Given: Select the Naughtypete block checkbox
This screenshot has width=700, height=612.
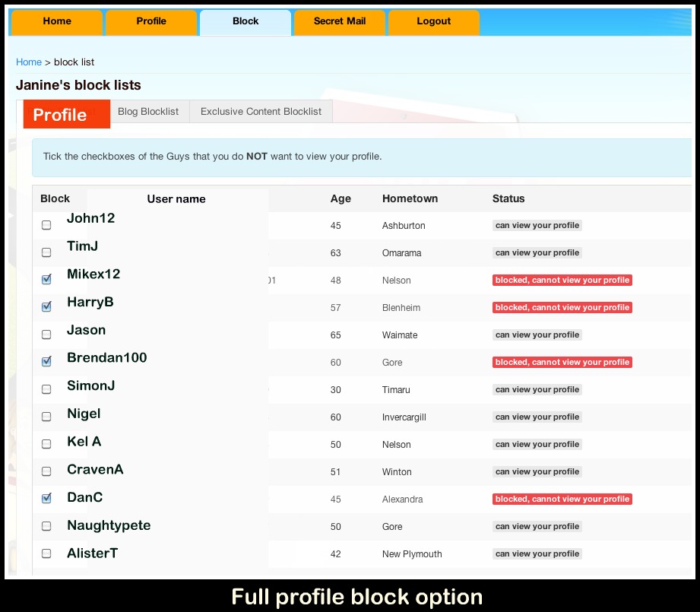Looking at the screenshot, I should pos(46,526).
